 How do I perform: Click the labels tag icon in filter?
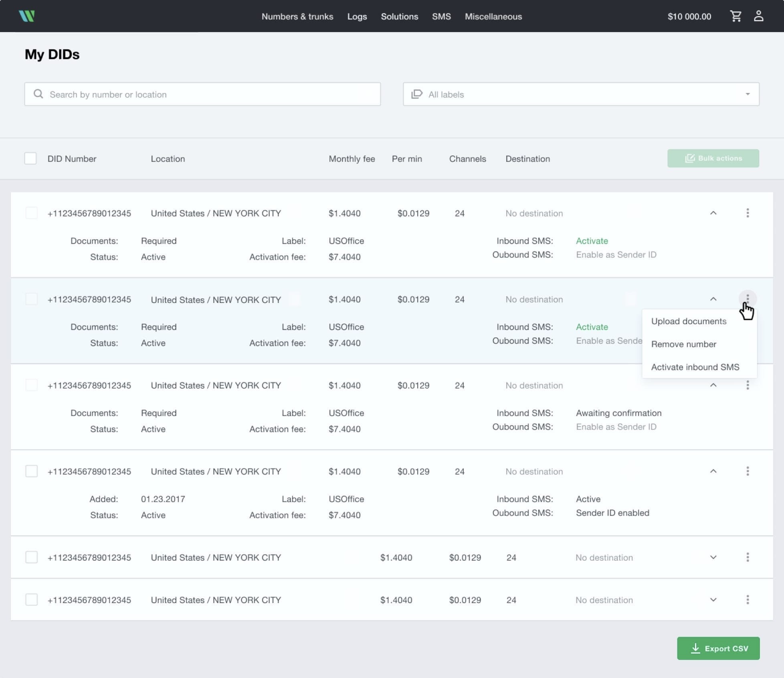click(417, 94)
